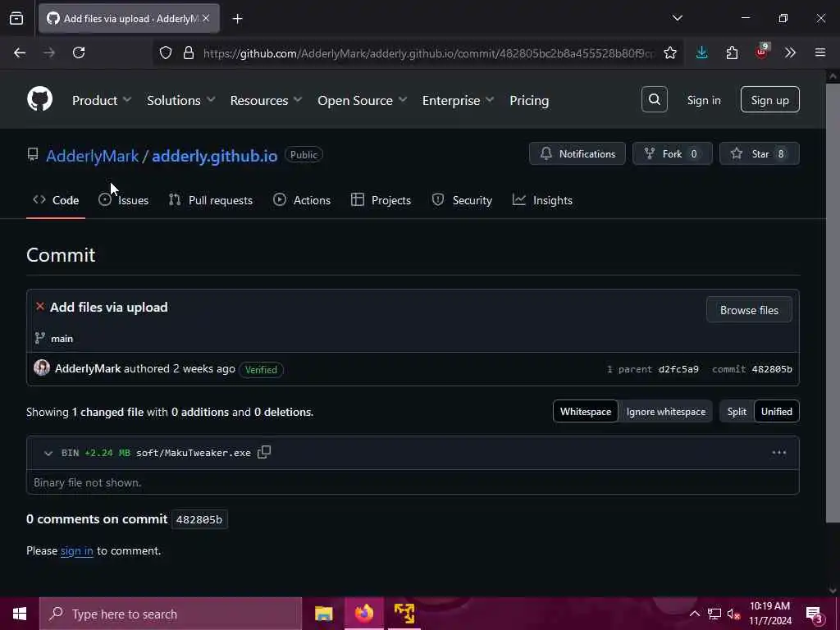Screen dimensions: 840x630
Task: Bookmark this page with the star icon
Action: click(669, 52)
